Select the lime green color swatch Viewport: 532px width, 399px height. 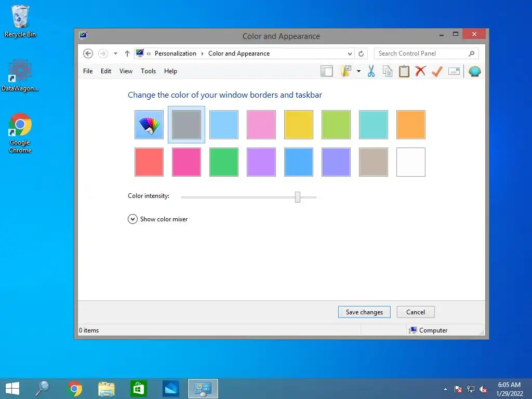coord(336,125)
